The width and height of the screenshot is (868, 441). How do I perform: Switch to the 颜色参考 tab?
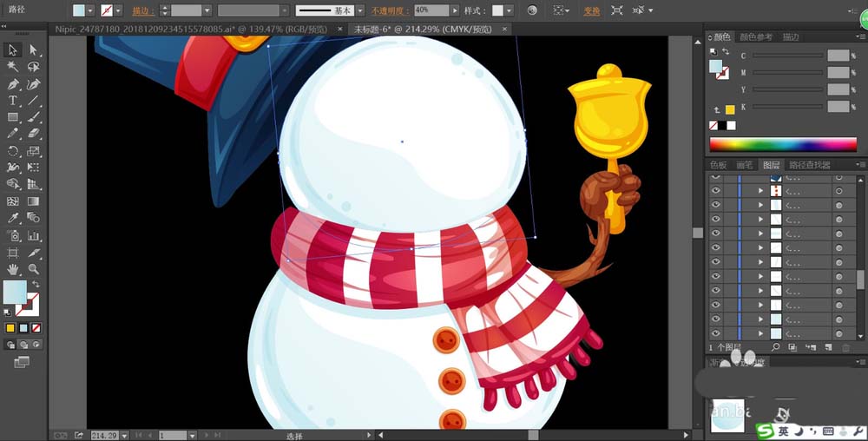pyautogui.click(x=756, y=37)
